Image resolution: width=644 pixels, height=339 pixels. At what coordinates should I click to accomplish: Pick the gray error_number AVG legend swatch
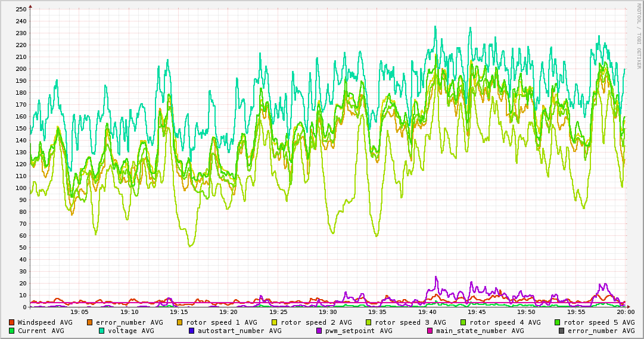pos(561,331)
